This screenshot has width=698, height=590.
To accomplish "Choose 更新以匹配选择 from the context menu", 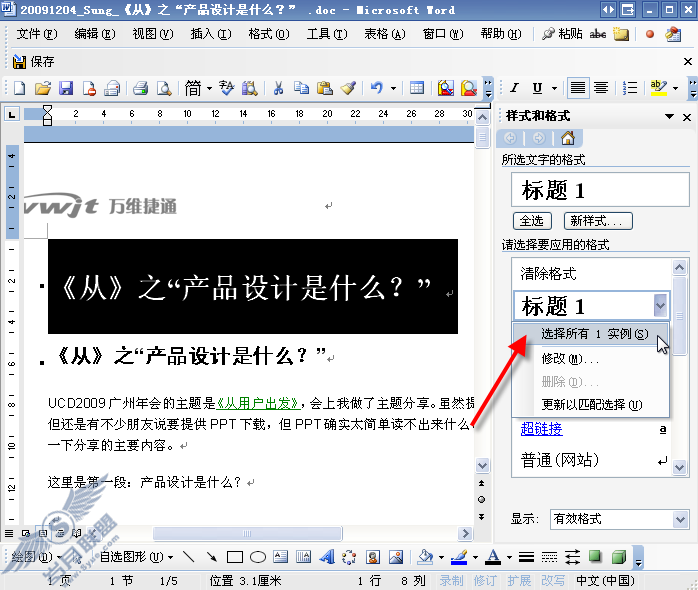I will pyautogui.click(x=591, y=404).
